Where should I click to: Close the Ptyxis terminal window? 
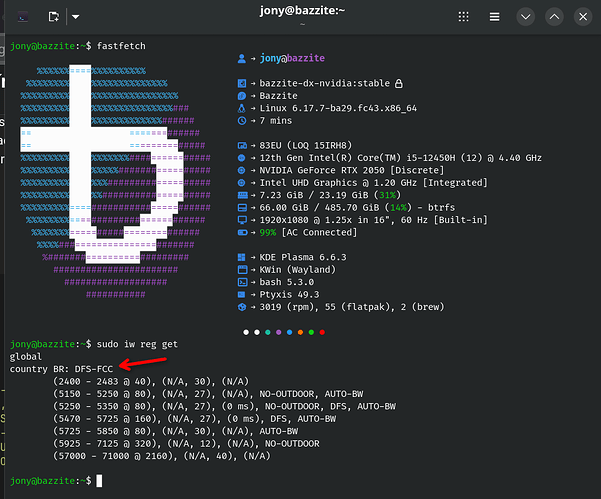(582, 17)
